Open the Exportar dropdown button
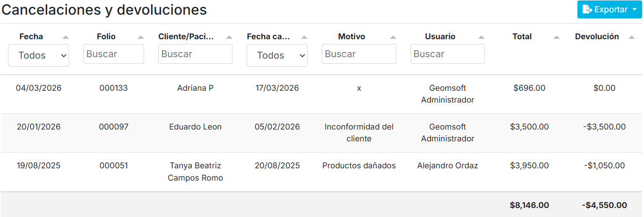 610,9
